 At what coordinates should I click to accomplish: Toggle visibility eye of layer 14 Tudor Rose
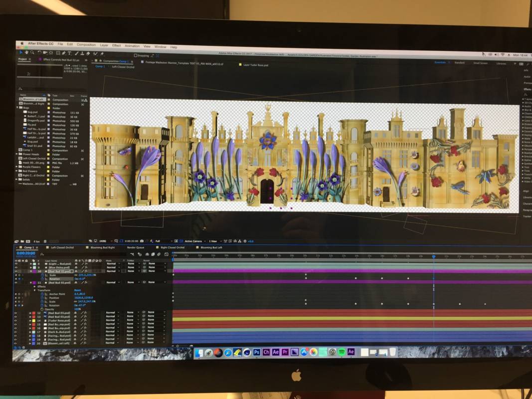pos(16,320)
